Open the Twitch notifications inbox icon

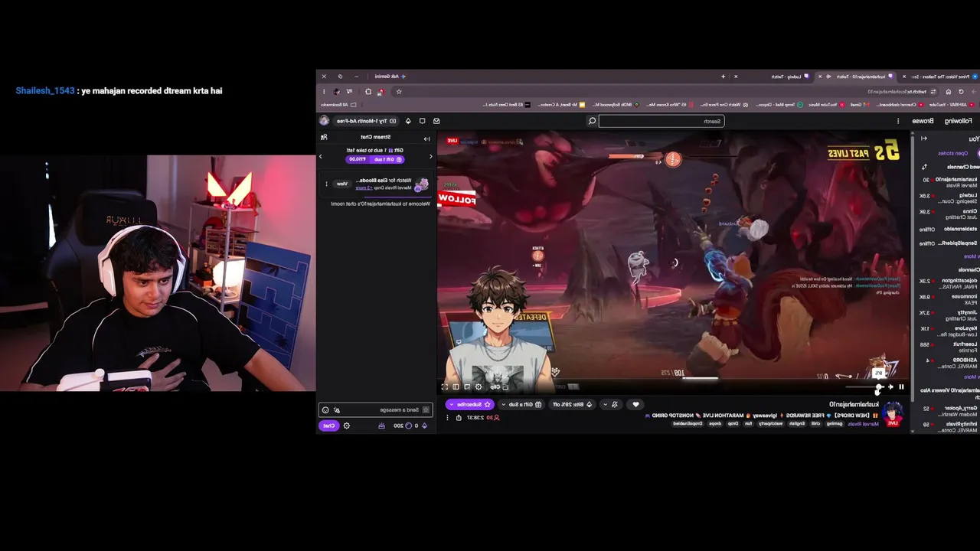436,121
